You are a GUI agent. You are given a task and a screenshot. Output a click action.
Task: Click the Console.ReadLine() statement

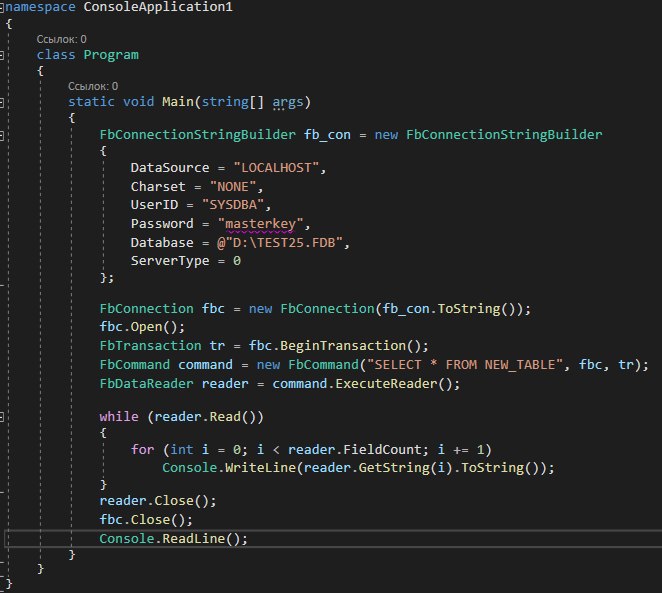(x=174, y=539)
